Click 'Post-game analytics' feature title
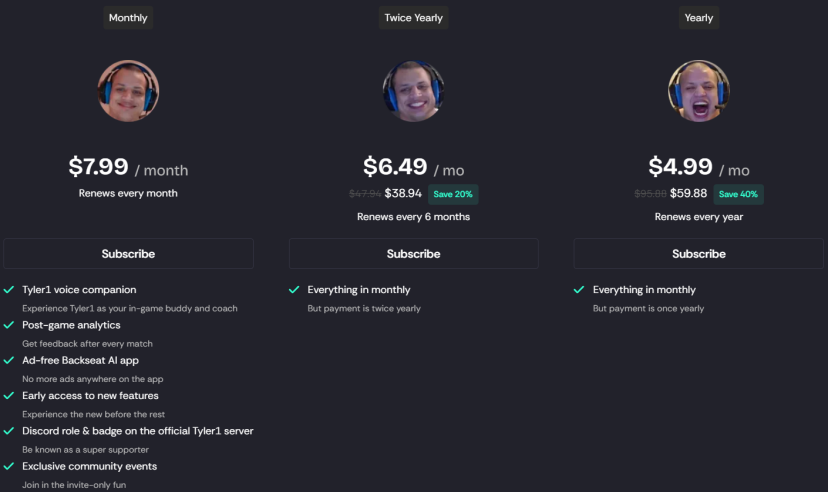The width and height of the screenshot is (828, 492). (x=71, y=325)
